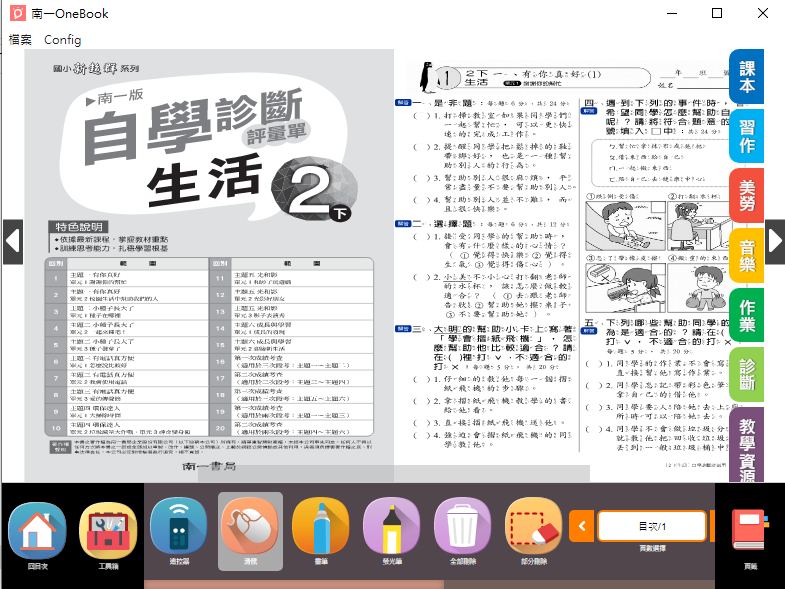Switch to the blue 課本 side tab
785x589 pixels.
[x=747, y=77]
